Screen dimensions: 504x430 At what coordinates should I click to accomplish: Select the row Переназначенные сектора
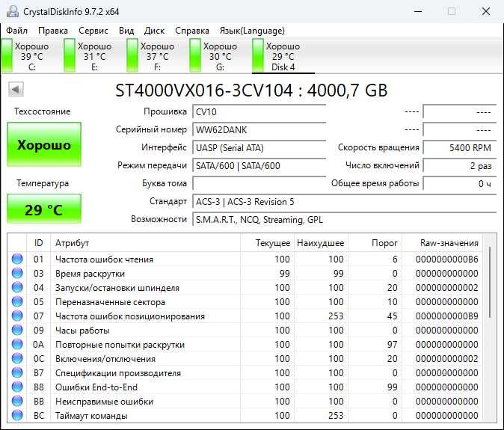[245, 302]
